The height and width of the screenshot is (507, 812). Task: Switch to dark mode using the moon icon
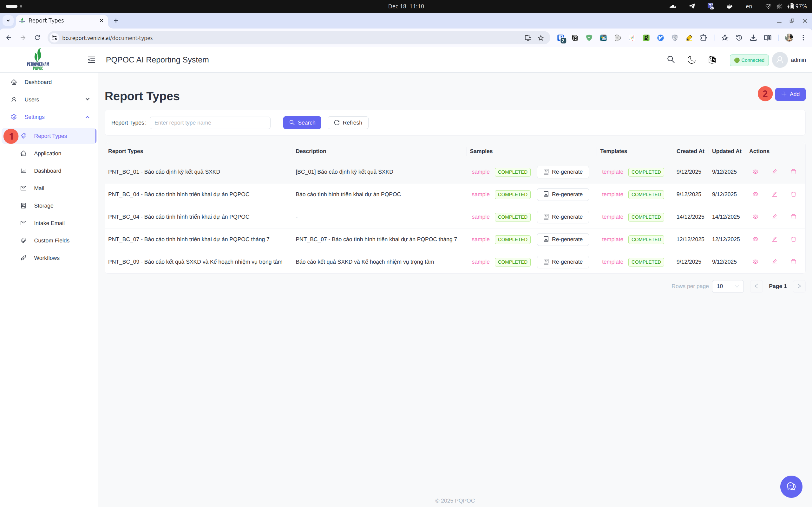click(691, 59)
